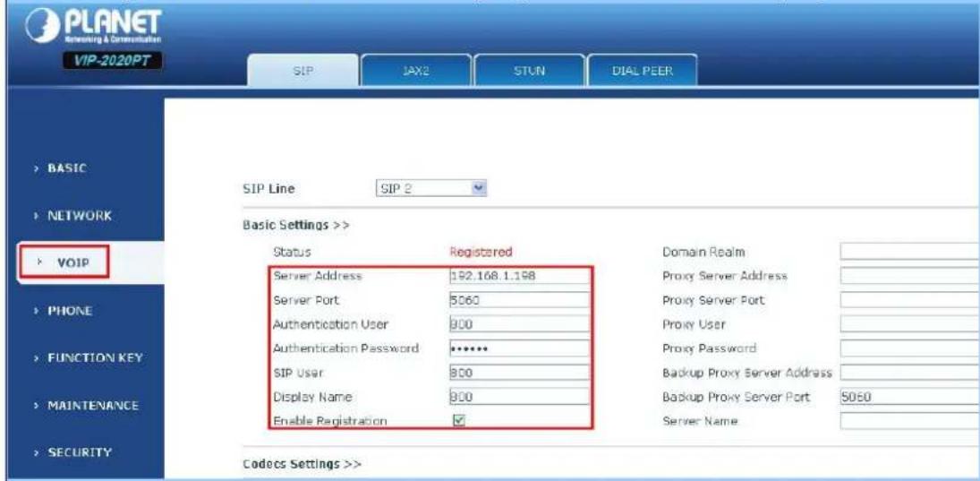Click the Domain Realm input field
The width and height of the screenshot is (980, 481).
point(910,252)
